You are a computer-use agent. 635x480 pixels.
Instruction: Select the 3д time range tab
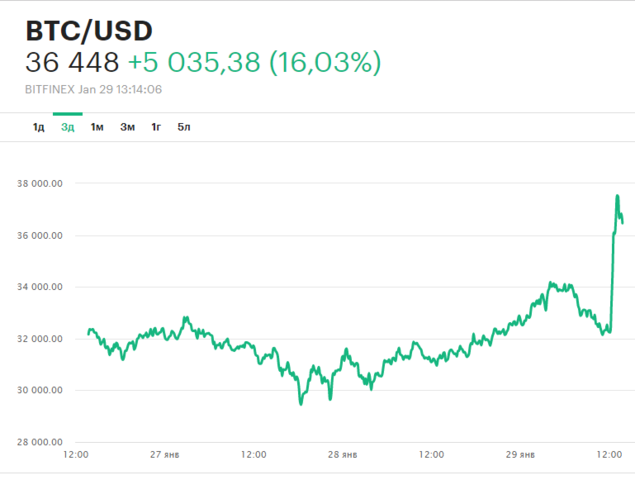(x=67, y=127)
